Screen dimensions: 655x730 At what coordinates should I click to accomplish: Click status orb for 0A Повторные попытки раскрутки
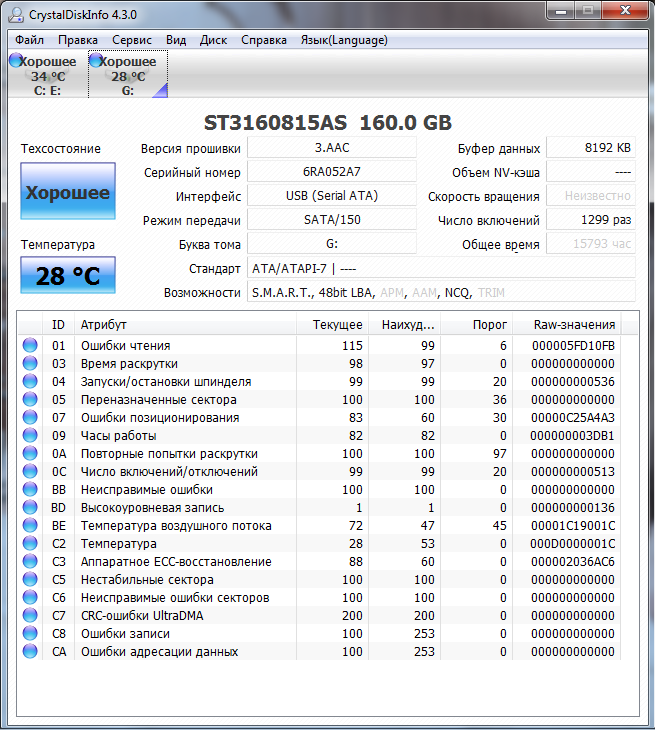tap(30, 453)
